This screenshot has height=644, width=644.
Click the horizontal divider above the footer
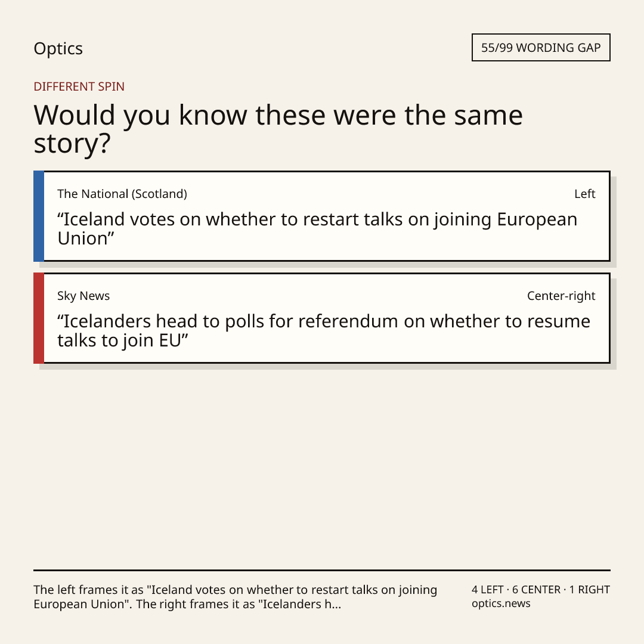point(321,570)
